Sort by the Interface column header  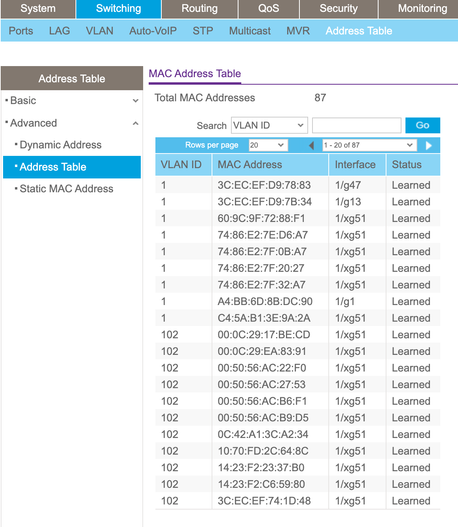[357, 165]
